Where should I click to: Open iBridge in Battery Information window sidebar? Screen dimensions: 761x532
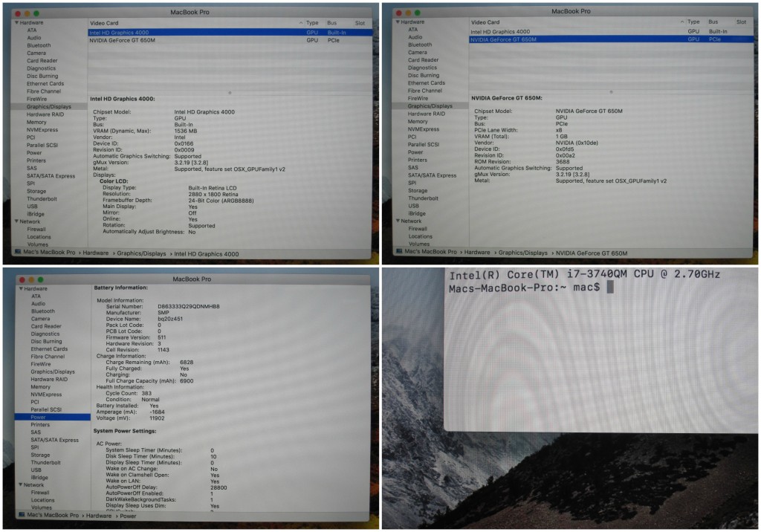39,477
